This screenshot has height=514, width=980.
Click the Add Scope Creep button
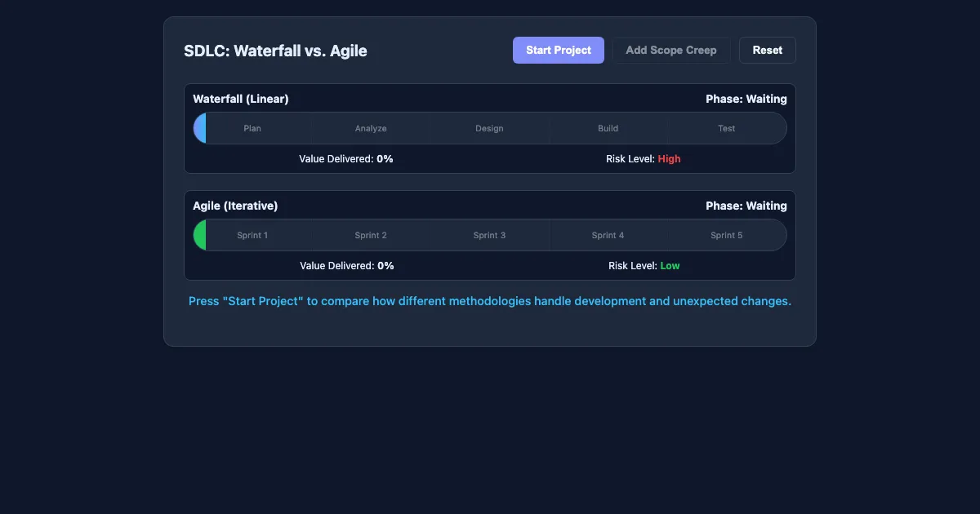[x=671, y=50]
